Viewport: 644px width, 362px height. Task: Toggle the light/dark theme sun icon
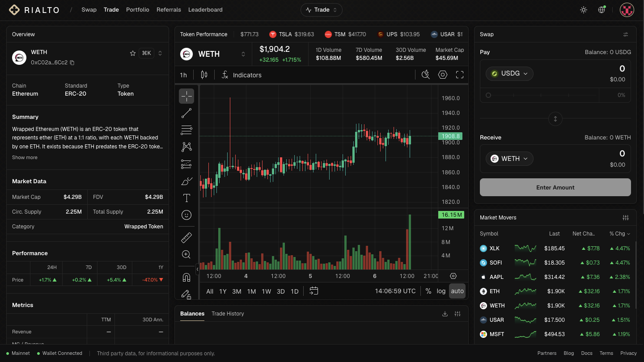click(x=584, y=10)
